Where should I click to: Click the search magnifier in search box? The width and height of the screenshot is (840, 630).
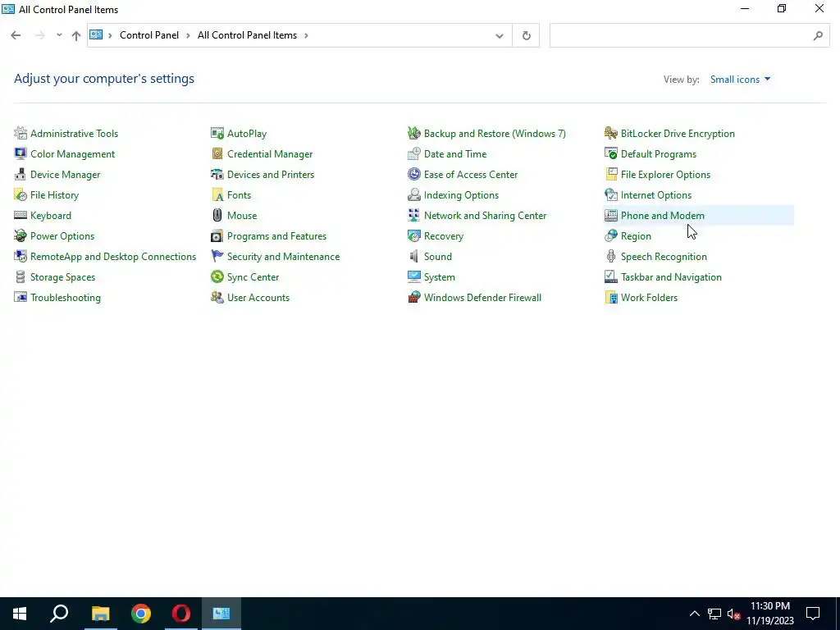(x=818, y=36)
